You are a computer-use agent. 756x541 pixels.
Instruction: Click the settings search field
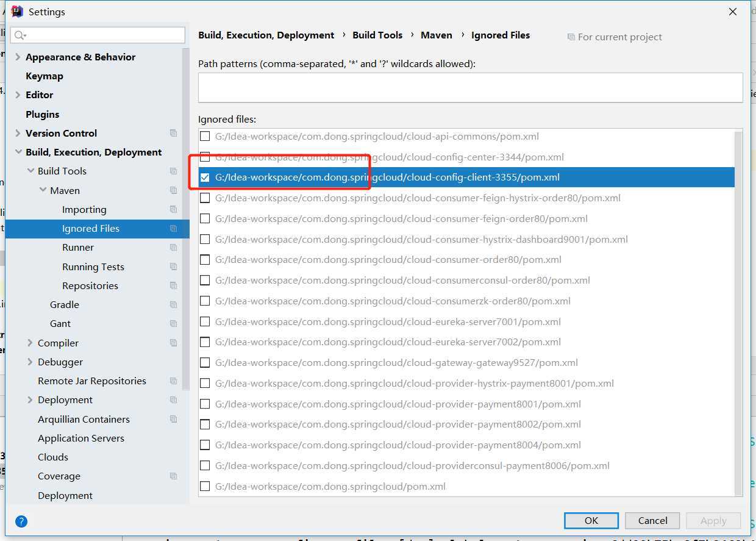tap(98, 35)
